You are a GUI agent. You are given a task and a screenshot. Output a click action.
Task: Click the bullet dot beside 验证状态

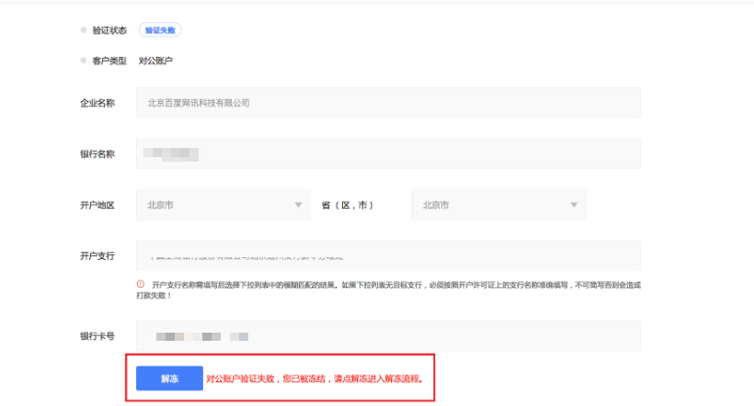point(85,30)
